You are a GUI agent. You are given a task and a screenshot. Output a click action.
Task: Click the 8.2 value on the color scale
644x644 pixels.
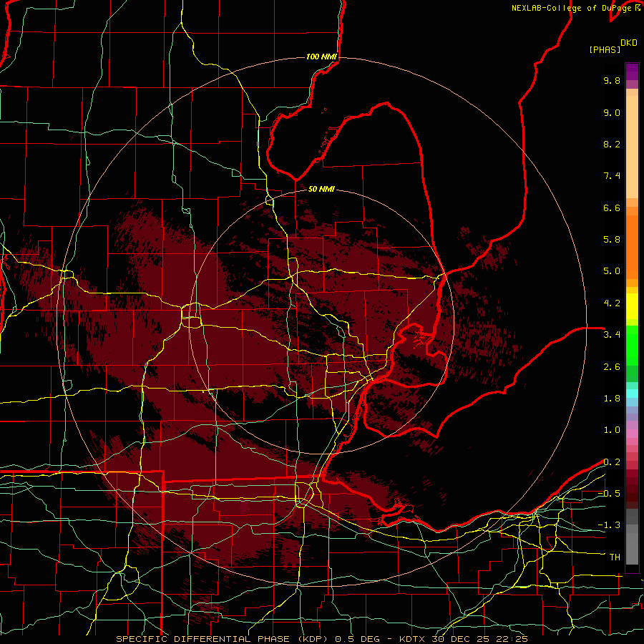[612, 144]
